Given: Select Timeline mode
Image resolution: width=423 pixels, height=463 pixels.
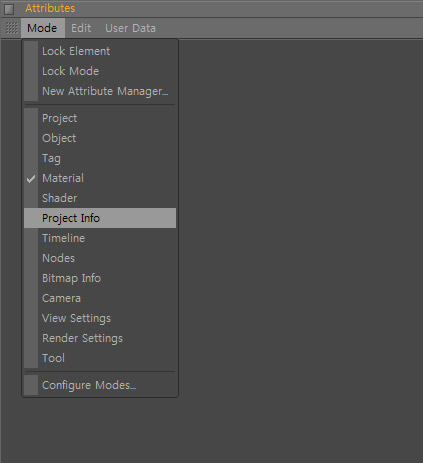Looking at the screenshot, I should 100,238.
